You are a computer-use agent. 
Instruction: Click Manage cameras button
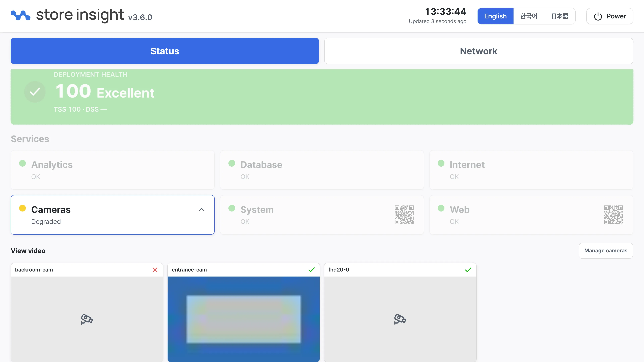606,251
